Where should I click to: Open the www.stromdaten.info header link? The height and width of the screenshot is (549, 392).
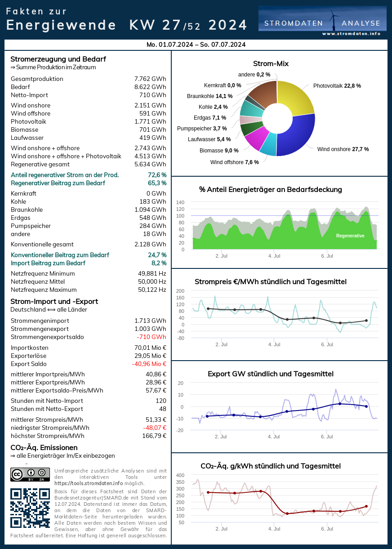[x=351, y=34]
